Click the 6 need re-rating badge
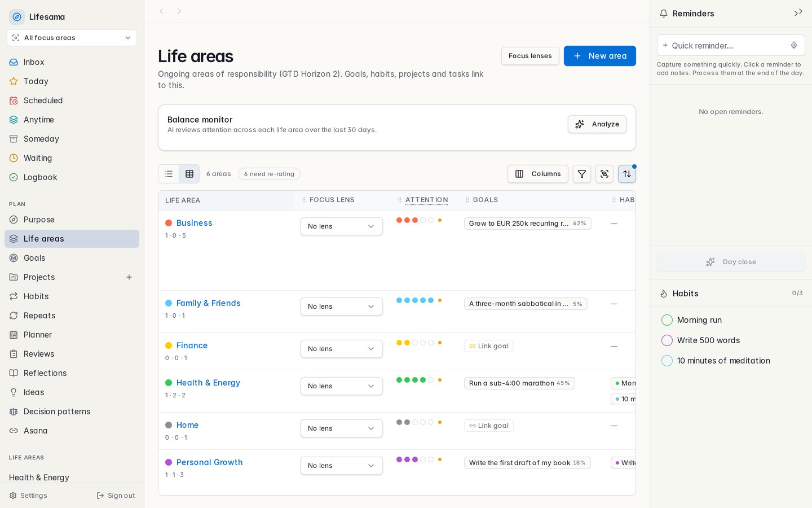 (x=269, y=174)
